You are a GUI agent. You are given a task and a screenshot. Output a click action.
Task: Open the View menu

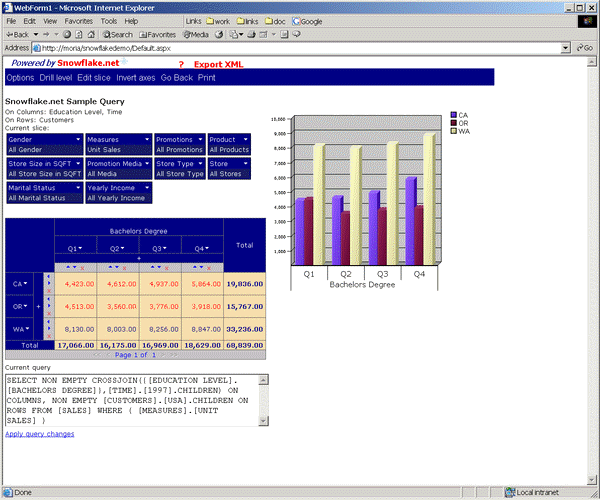coord(50,21)
